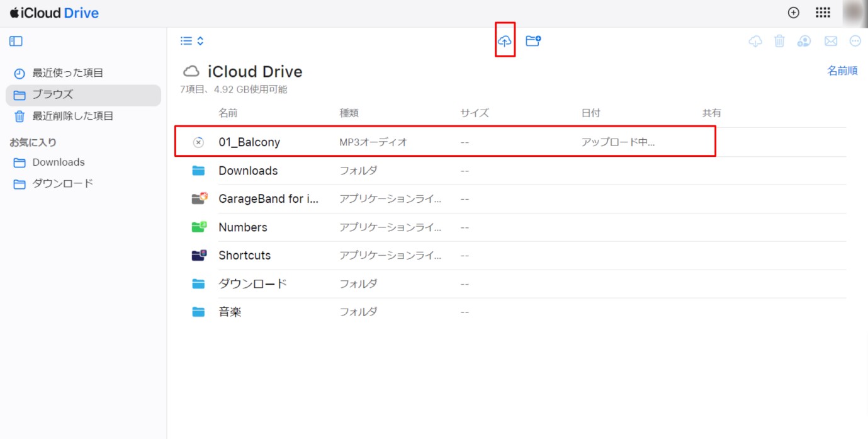Click the Numbers folder icon

(x=199, y=227)
